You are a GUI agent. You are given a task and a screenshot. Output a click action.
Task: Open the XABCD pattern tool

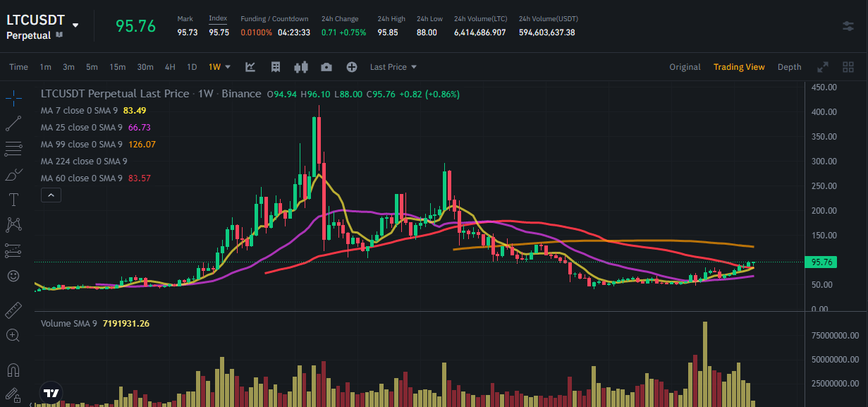[x=13, y=224]
